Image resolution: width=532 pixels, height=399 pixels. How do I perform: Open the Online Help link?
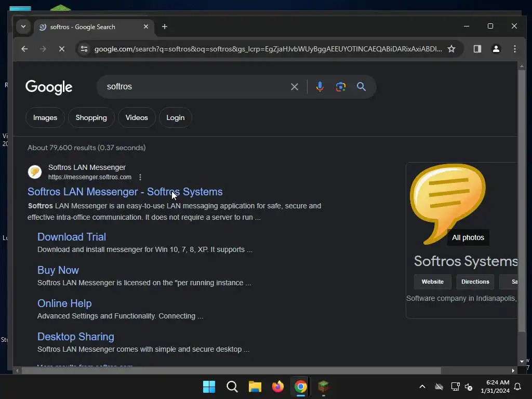click(64, 303)
